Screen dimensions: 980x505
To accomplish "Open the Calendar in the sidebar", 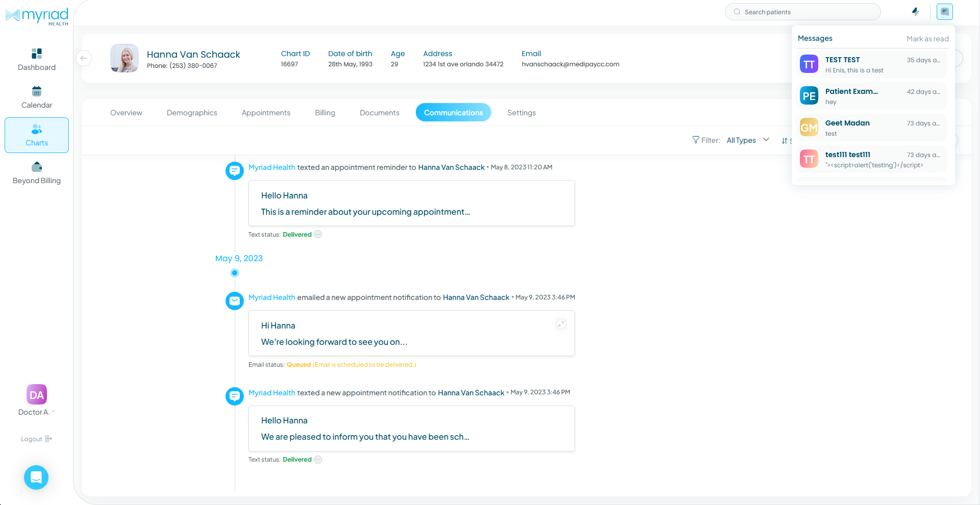I will 36,97.
